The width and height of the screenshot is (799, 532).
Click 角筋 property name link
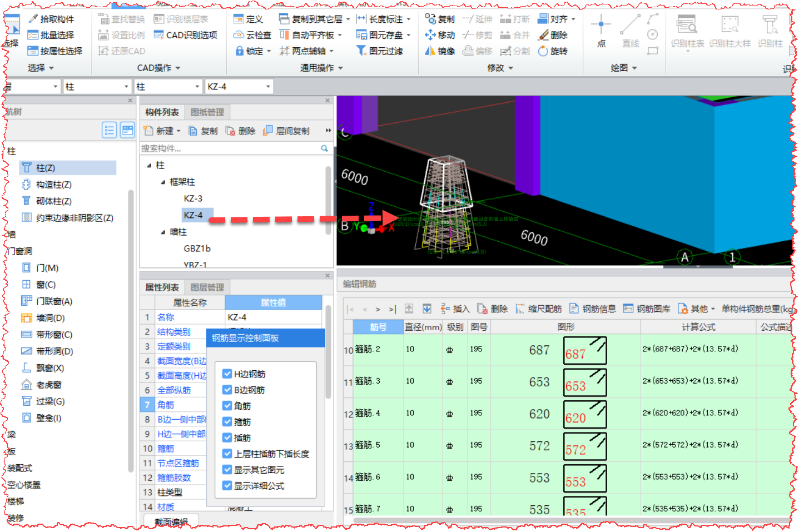click(x=166, y=405)
